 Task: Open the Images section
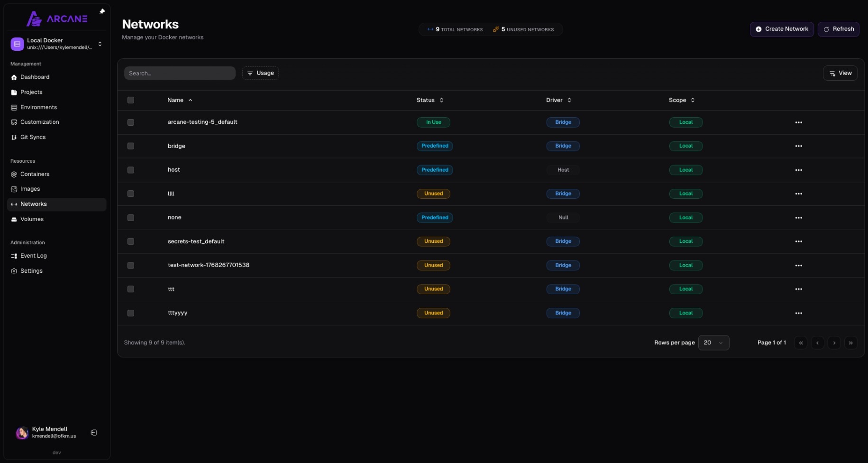(x=30, y=189)
